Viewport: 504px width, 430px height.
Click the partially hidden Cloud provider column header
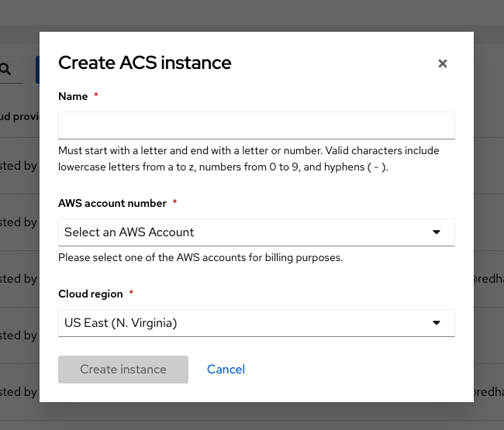tap(19, 116)
